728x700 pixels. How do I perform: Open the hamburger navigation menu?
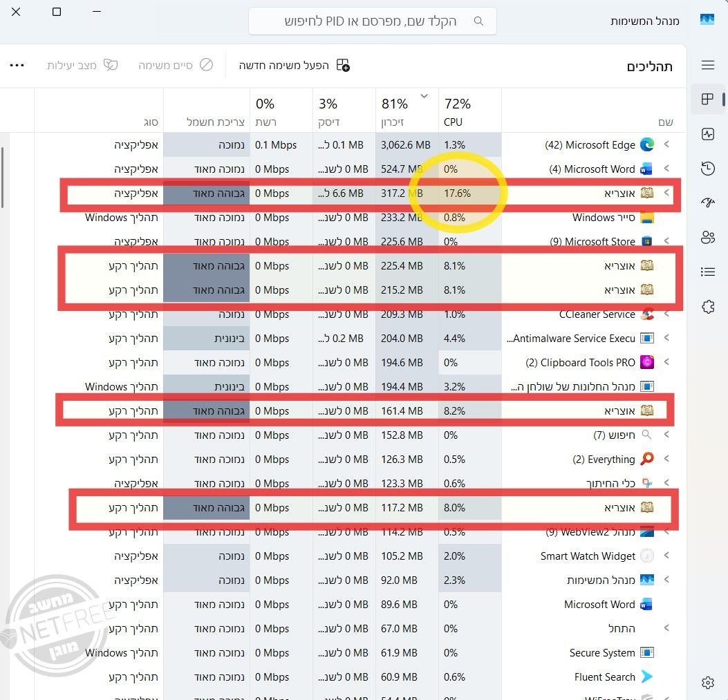click(707, 65)
